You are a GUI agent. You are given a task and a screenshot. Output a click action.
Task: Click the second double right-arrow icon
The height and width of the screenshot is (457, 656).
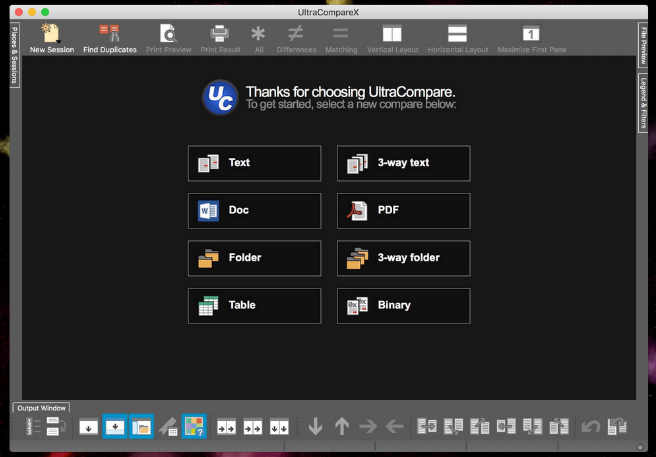(253, 426)
